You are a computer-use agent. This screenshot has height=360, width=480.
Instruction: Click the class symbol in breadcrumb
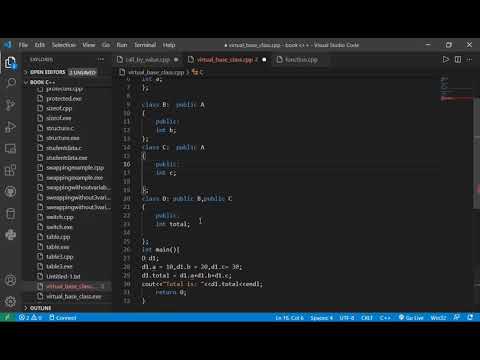pyautogui.click(x=198, y=72)
